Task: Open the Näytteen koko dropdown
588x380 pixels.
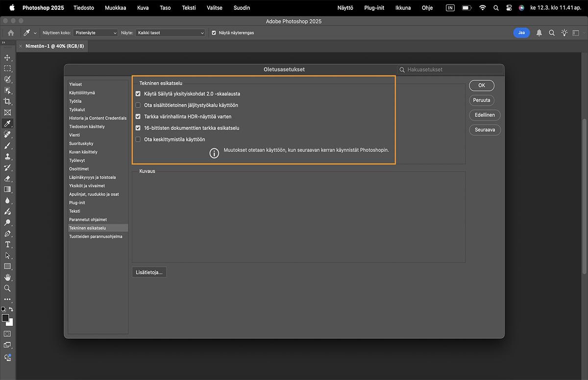Action: (96, 33)
